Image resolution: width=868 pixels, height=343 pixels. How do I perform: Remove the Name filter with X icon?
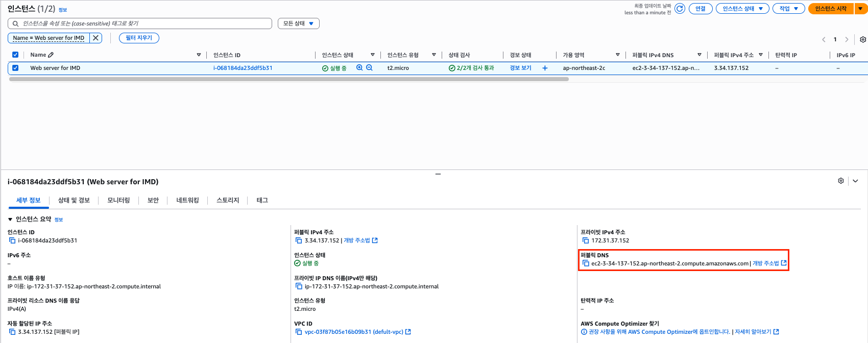[95, 38]
